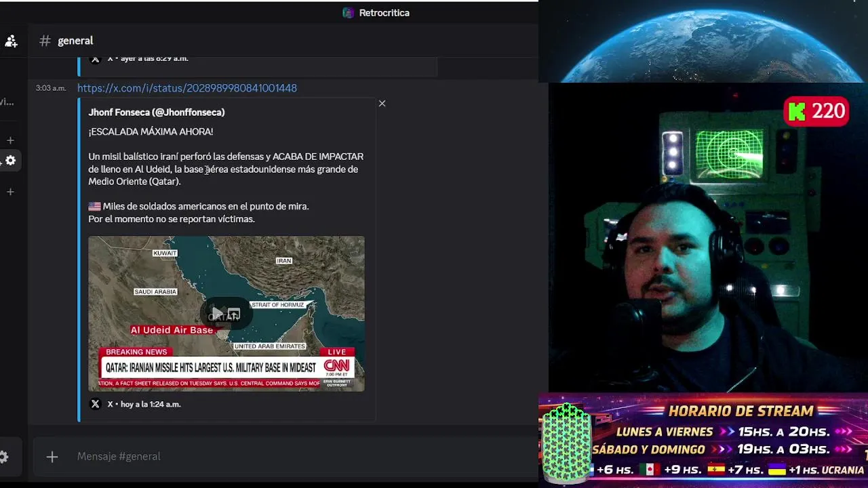Click the 'Por el momento no se reportan víctimas' line
This screenshot has height=488, width=868.
point(172,219)
